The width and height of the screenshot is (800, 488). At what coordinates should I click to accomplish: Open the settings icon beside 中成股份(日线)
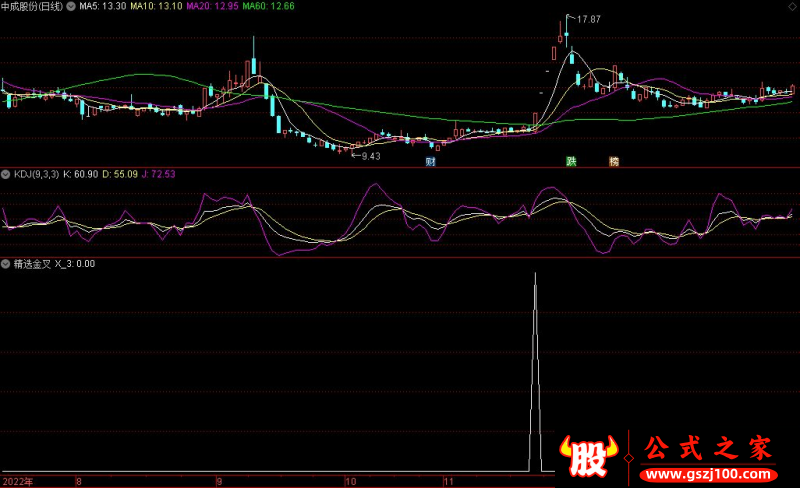click(71, 6)
